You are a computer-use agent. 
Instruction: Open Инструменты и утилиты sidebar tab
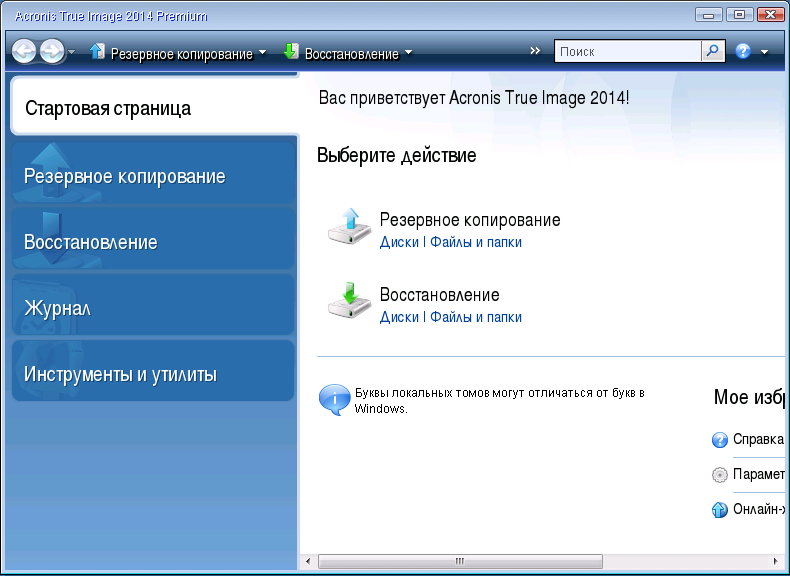(153, 371)
